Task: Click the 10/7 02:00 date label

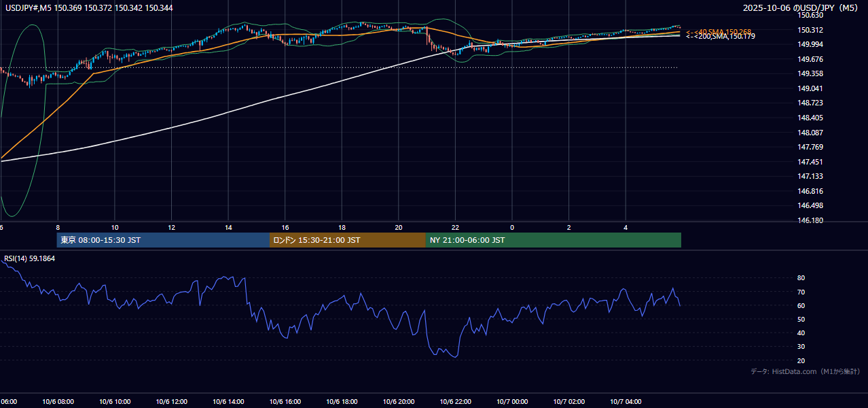Action: (x=569, y=402)
